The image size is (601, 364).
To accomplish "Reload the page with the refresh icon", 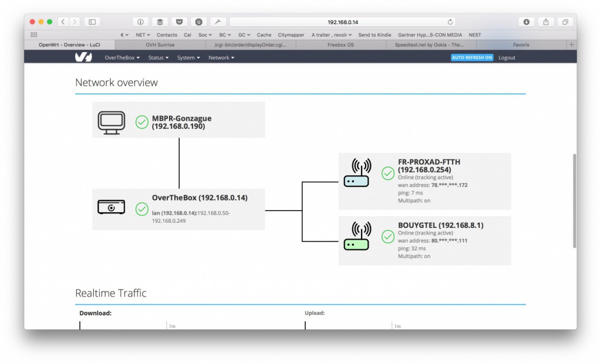I will click(450, 22).
